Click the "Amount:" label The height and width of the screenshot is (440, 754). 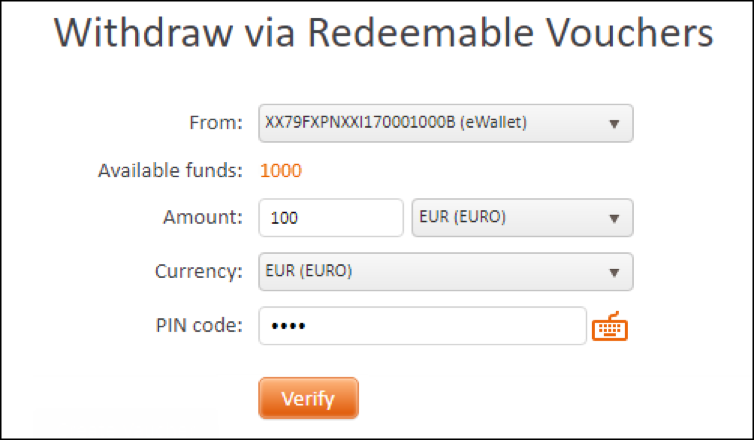tap(203, 217)
